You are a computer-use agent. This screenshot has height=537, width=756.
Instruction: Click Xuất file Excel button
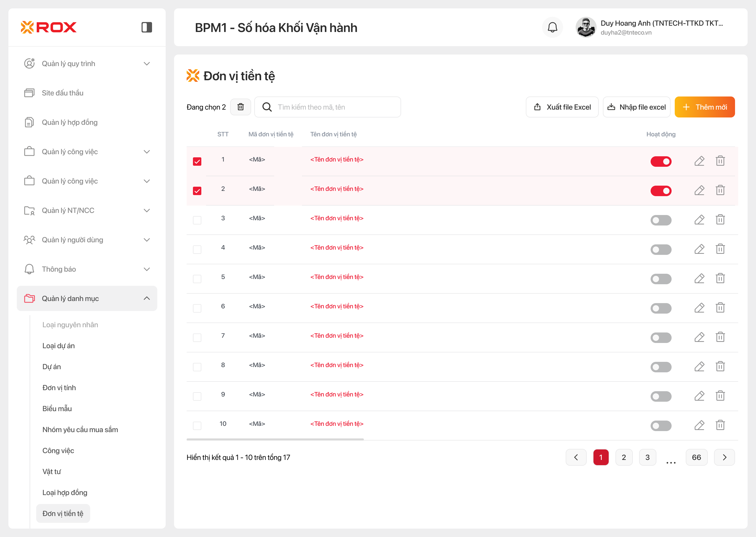562,107
